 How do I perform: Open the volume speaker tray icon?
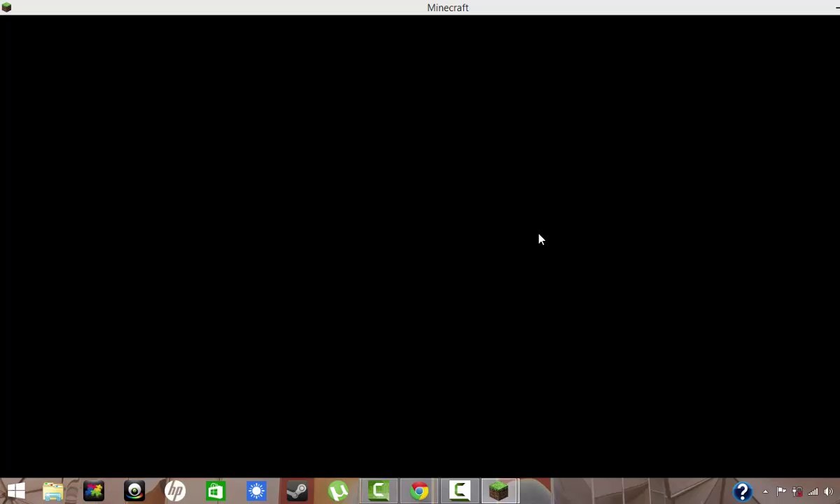point(829,491)
